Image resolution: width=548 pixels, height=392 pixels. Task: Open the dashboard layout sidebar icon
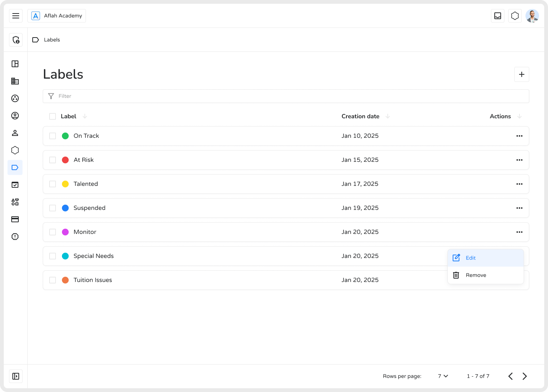tap(15, 64)
